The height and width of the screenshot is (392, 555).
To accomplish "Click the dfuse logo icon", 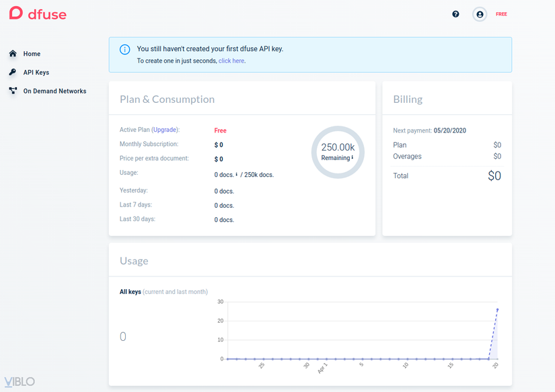I will [x=15, y=13].
